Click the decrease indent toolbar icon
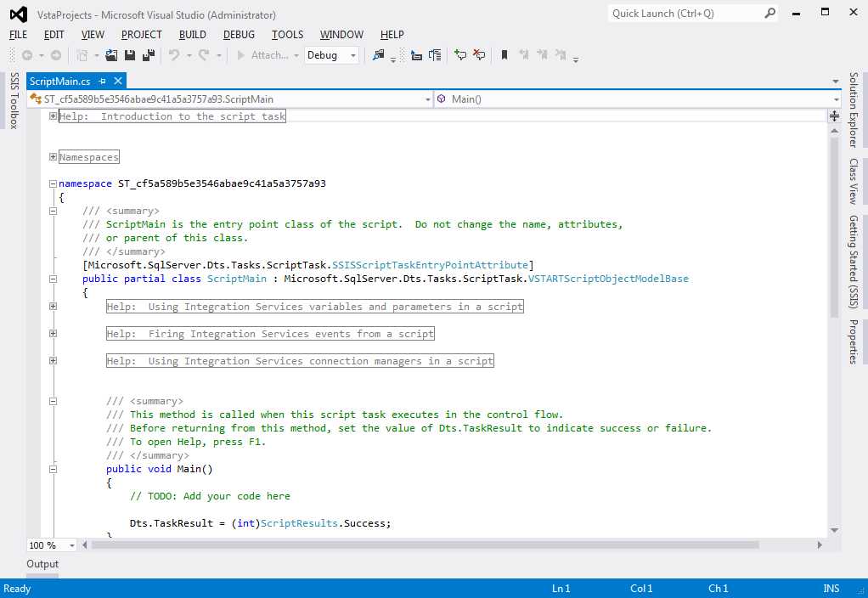The width and height of the screenshot is (868, 598). point(435,55)
